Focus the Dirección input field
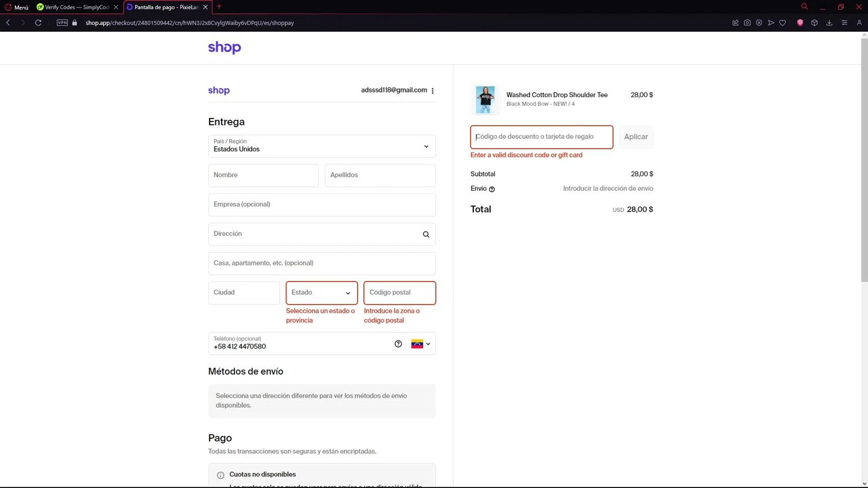This screenshot has height=488, width=868. (x=322, y=234)
